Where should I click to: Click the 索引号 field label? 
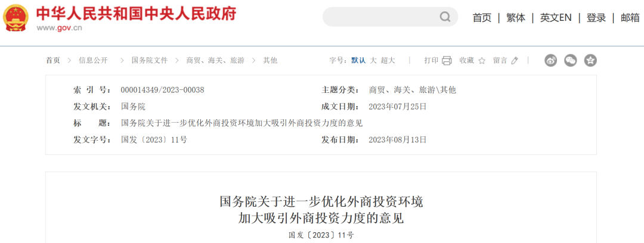click(x=92, y=91)
